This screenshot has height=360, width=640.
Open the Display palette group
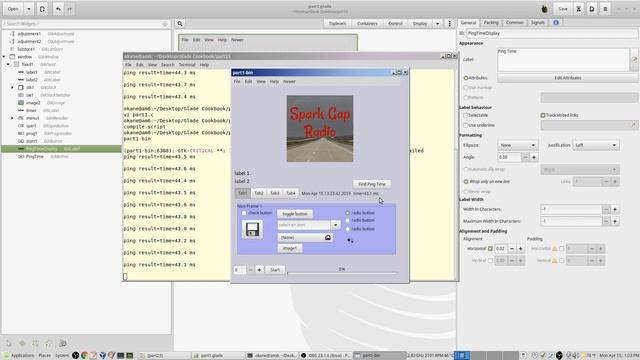click(420, 24)
